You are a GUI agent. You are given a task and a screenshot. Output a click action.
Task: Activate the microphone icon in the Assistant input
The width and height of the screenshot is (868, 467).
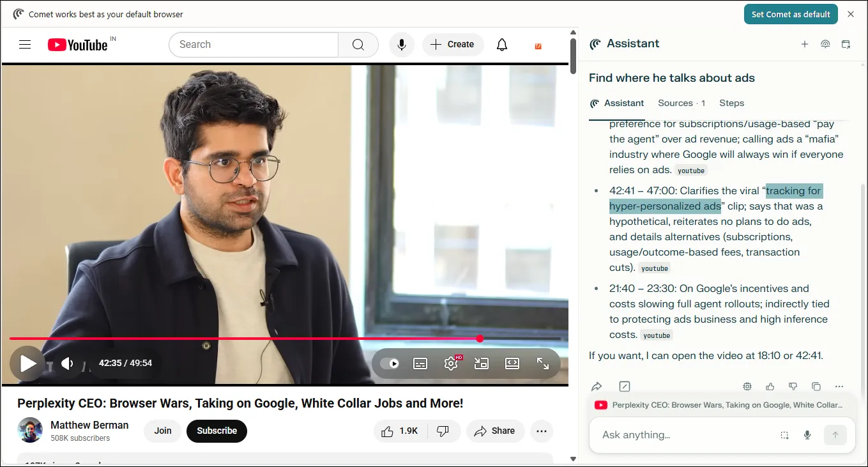(807, 435)
